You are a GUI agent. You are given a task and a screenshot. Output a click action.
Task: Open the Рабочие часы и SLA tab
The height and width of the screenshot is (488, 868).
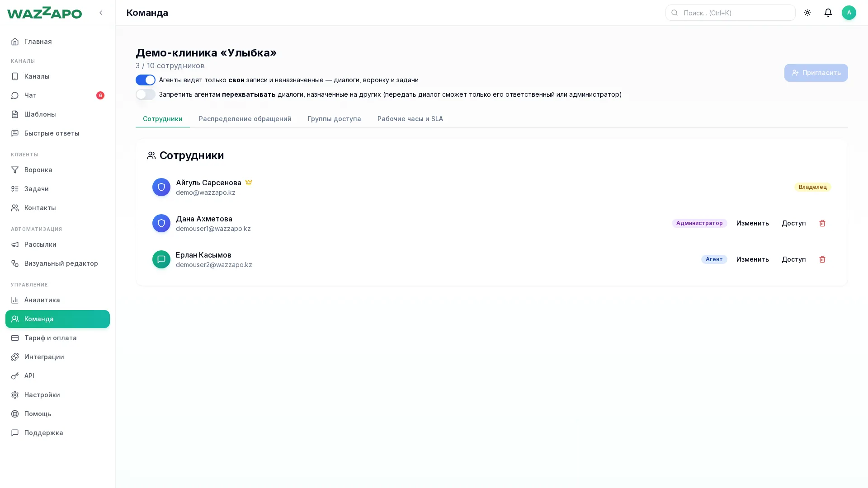tap(410, 119)
